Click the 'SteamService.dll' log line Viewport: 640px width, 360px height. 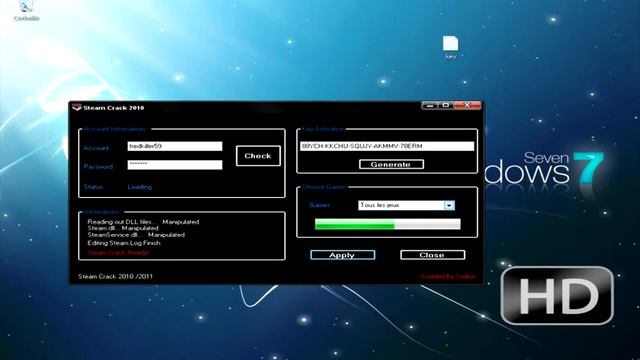coord(136,235)
